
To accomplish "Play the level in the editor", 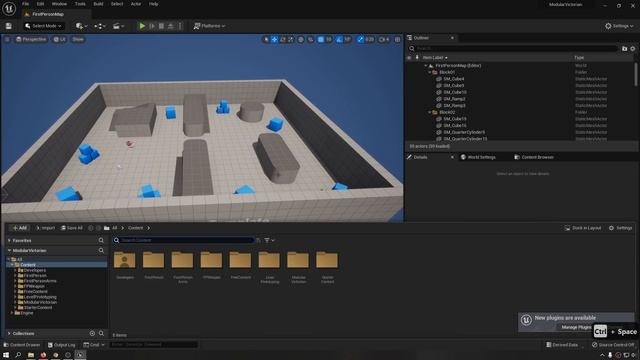I will point(142,26).
